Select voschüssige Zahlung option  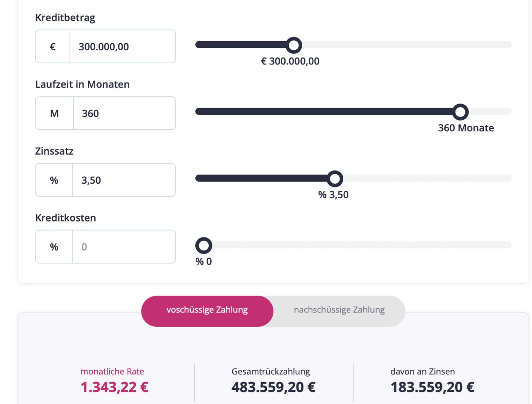[x=207, y=310]
